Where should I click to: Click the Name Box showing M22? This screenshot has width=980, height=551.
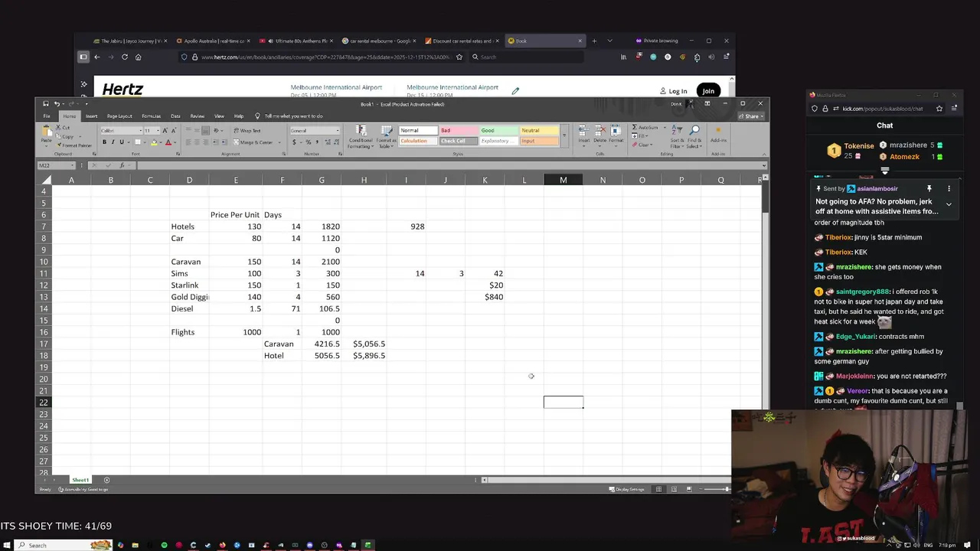(56, 165)
